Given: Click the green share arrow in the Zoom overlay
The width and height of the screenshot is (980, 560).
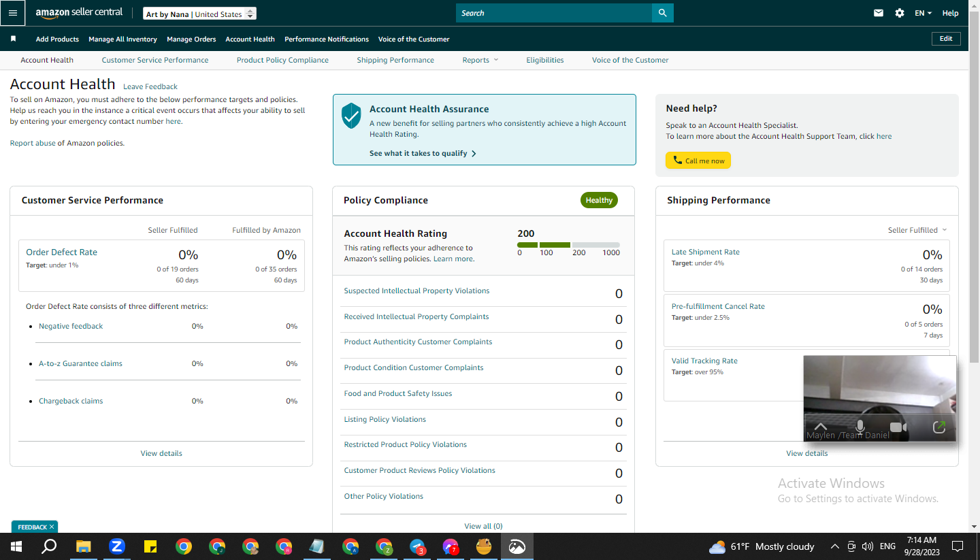Looking at the screenshot, I should click(939, 427).
